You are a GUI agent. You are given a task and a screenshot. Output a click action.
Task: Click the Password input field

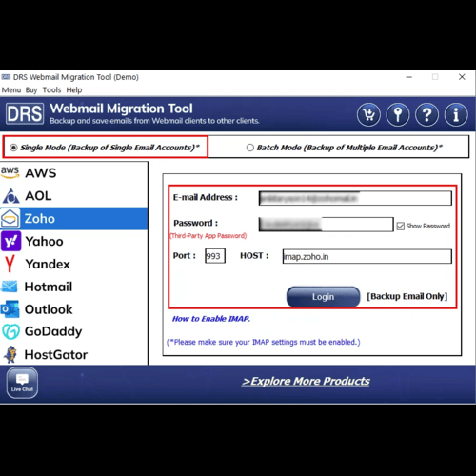pos(327,225)
